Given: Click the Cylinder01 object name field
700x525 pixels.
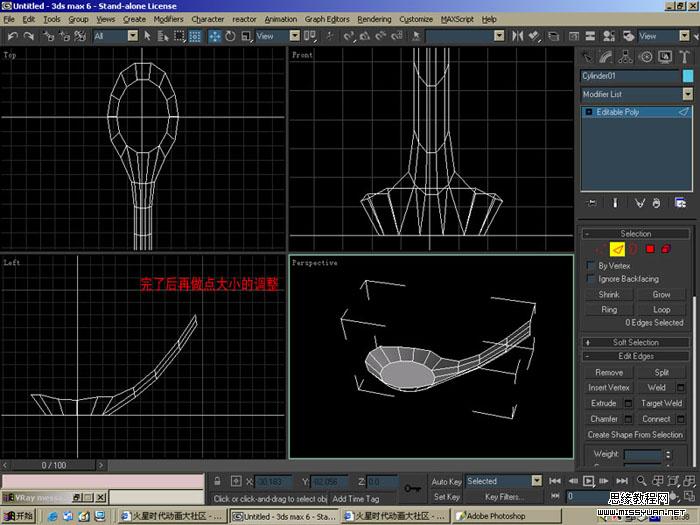Looking at the screenshot, I should pyautogui.click(x=630, y=76).
